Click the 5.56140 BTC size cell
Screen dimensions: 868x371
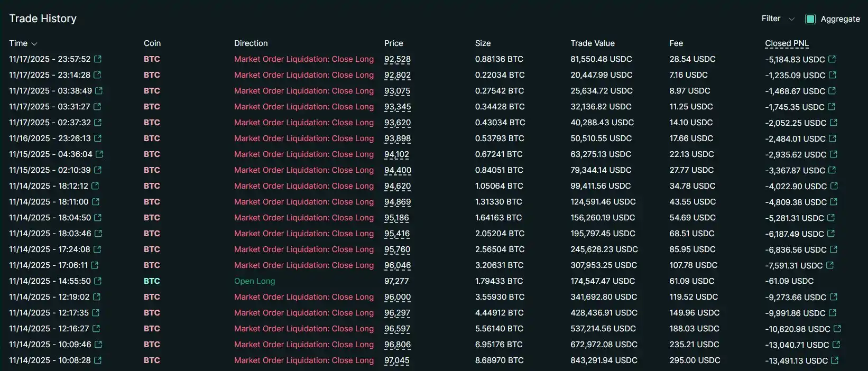coord(499,329)
